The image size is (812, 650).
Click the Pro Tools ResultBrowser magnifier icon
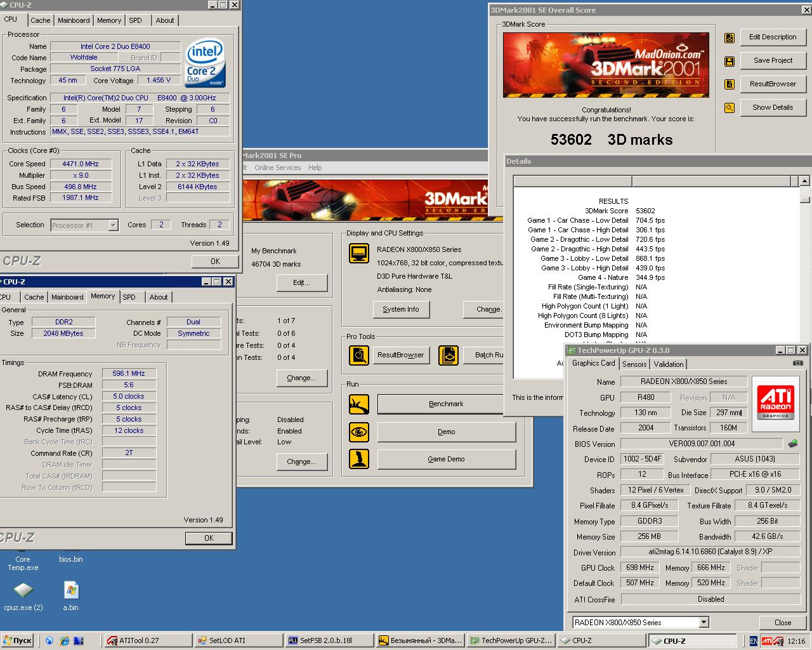point(359,355)
